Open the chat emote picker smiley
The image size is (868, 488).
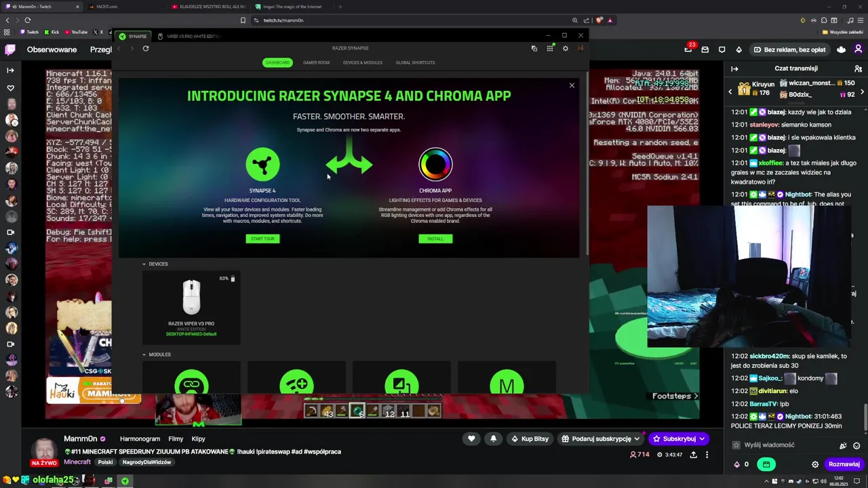(x=856, y=445)
